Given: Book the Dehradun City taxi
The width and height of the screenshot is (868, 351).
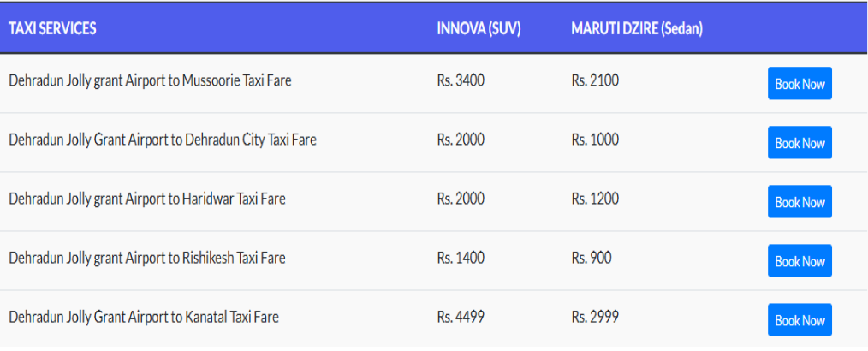Looking at the screenshot, I should (800, 143).
